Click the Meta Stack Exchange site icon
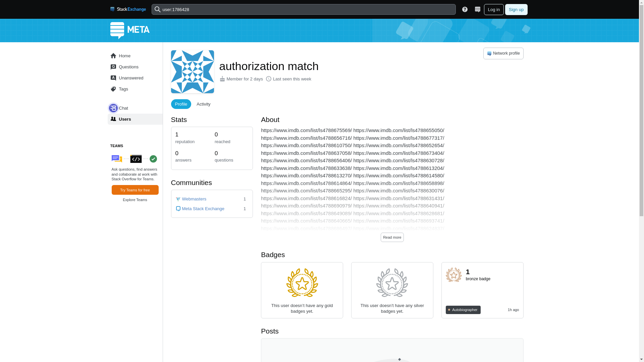Viewport: 644px width, 362px height. click(178, 209)
